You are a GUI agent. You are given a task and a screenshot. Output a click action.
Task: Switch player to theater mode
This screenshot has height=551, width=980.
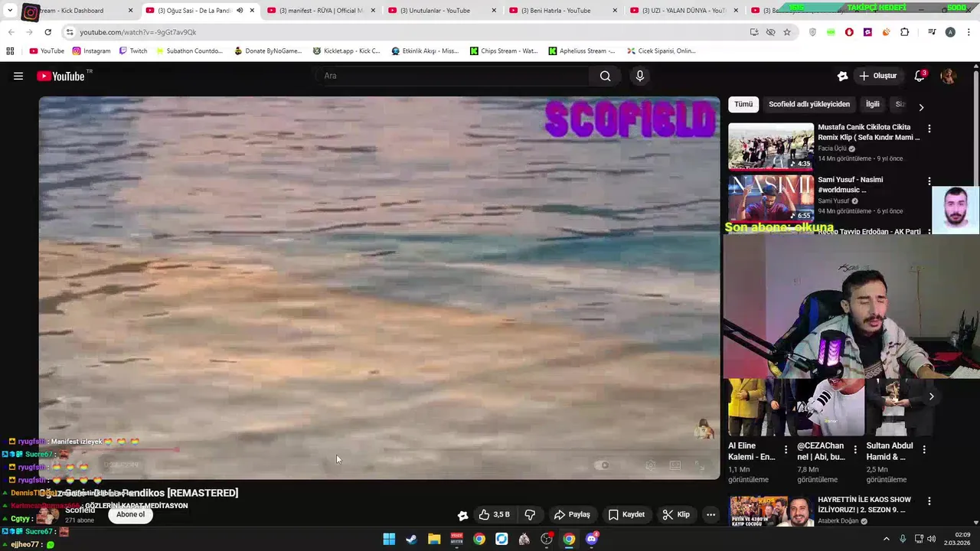(675, 465)
